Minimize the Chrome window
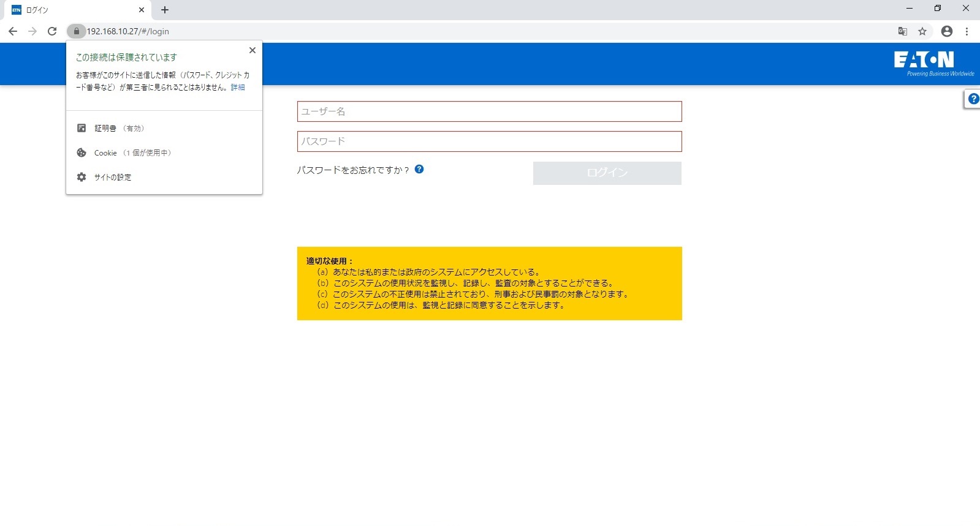Viewport: 980px width, 526px height. pyautogui.click(x=910, y=9)
